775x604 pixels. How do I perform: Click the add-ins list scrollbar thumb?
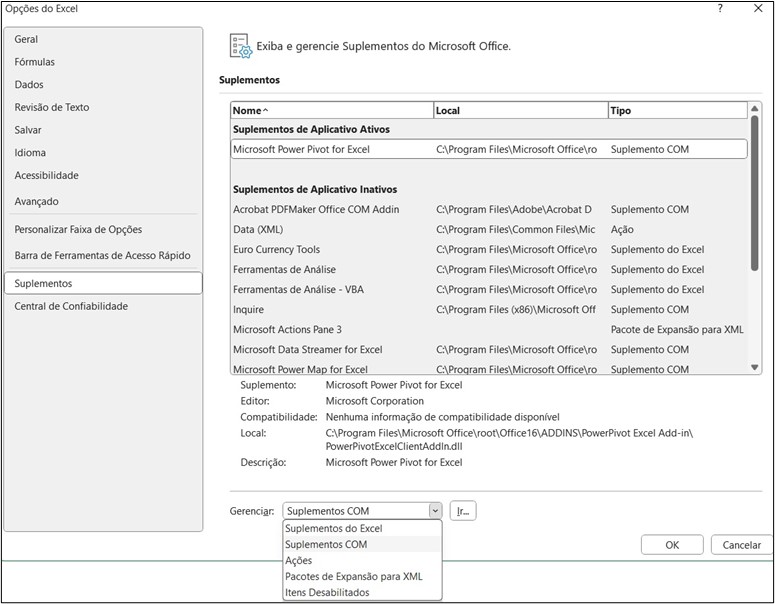tap(754, 193)
